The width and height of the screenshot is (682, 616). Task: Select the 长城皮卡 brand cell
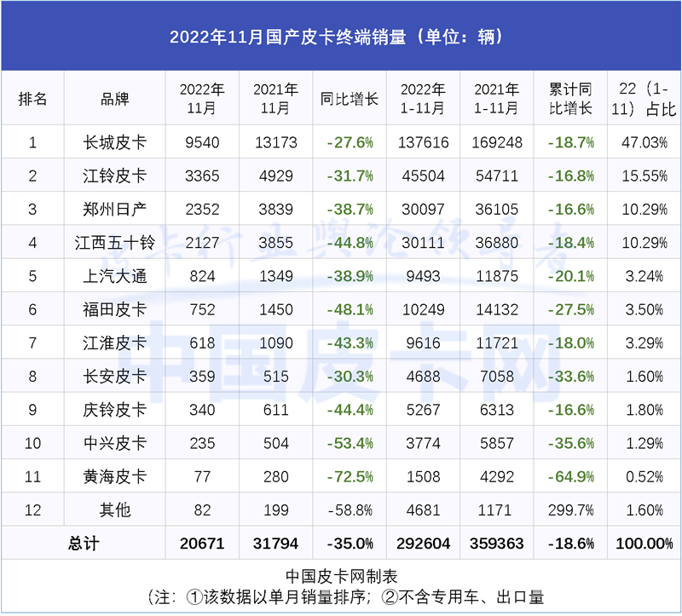click(115, 142)
